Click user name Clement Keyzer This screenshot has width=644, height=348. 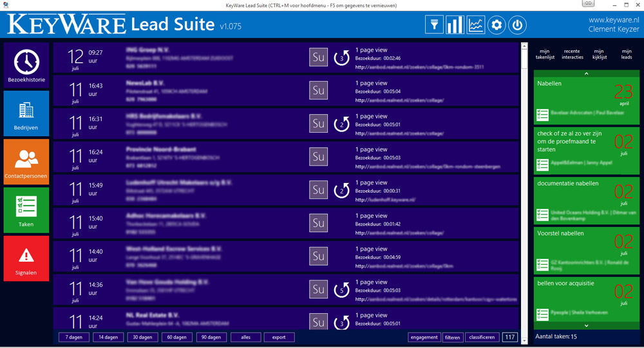tap(614, 29)
